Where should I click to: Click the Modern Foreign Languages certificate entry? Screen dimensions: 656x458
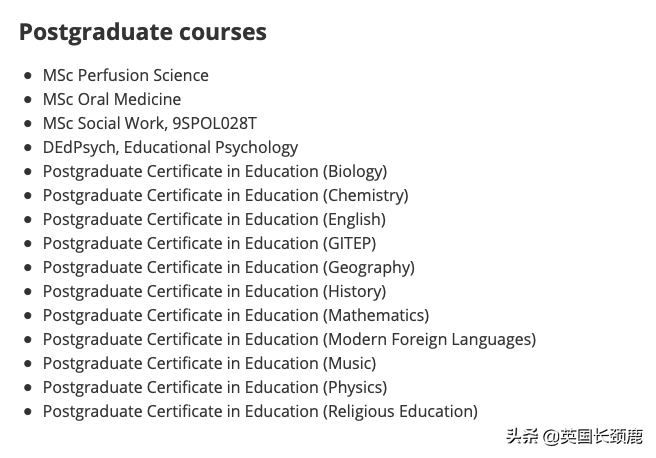[289, 339]
